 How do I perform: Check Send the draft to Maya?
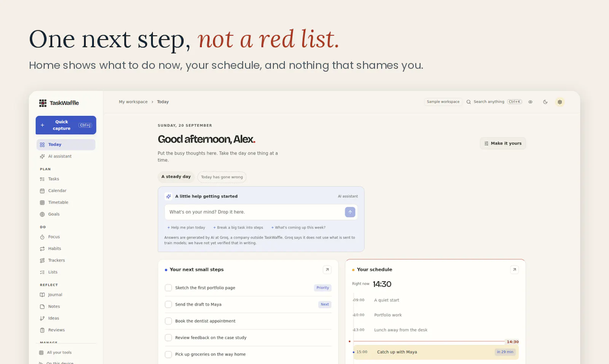point(168,305)
